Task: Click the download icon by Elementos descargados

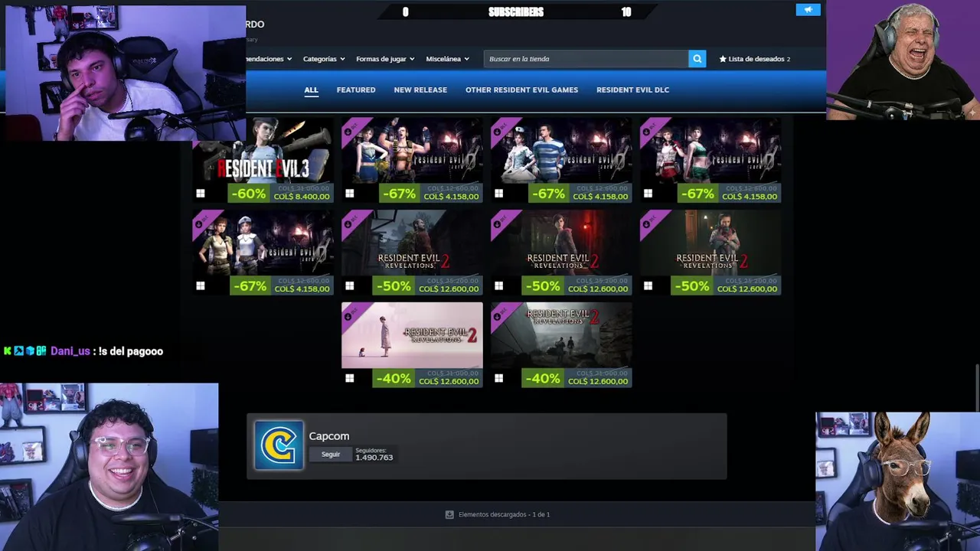Action: [449, 514]
